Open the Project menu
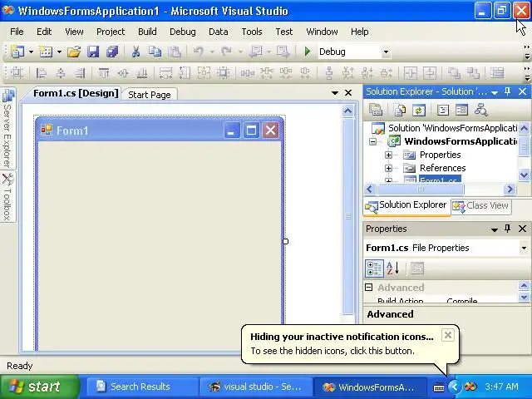 [111, 32]
